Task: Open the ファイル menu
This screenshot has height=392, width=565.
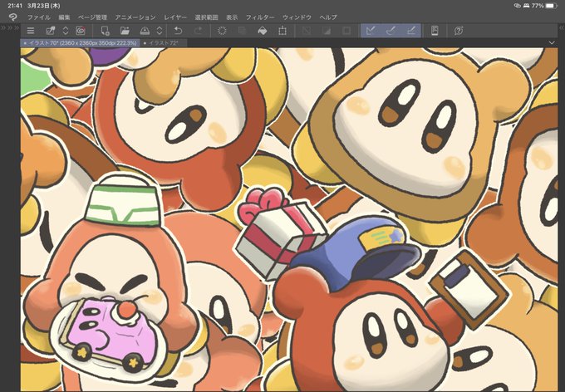Action: [x=39, y=17]
